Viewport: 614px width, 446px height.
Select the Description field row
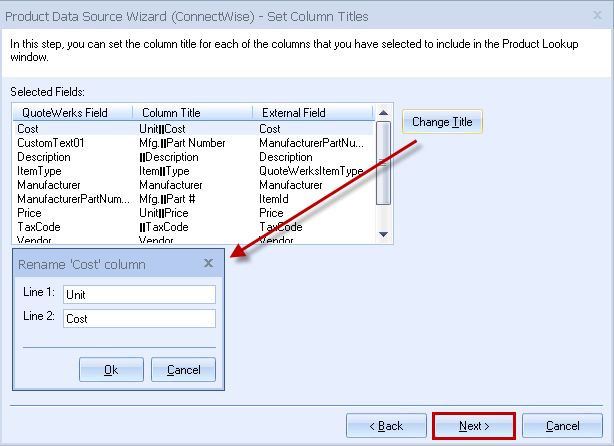click(x=44, y=157)
